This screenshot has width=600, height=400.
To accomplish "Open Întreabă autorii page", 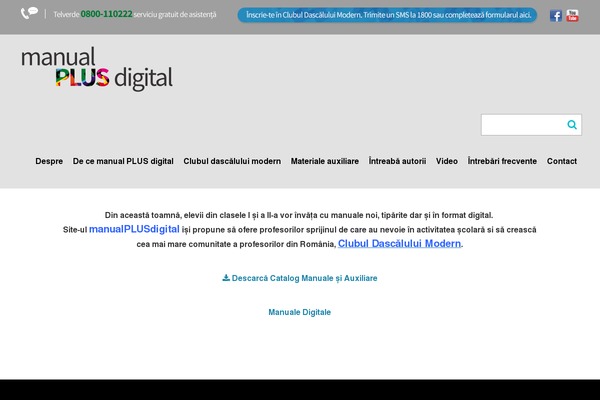I will point(397,161).
